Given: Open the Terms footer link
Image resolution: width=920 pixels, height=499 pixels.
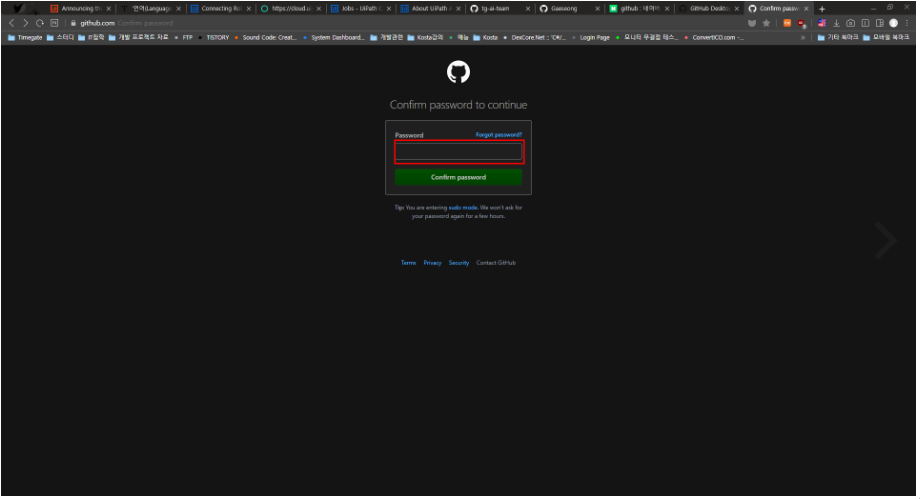Looking at the screenshot, I should tap(410, 264).
